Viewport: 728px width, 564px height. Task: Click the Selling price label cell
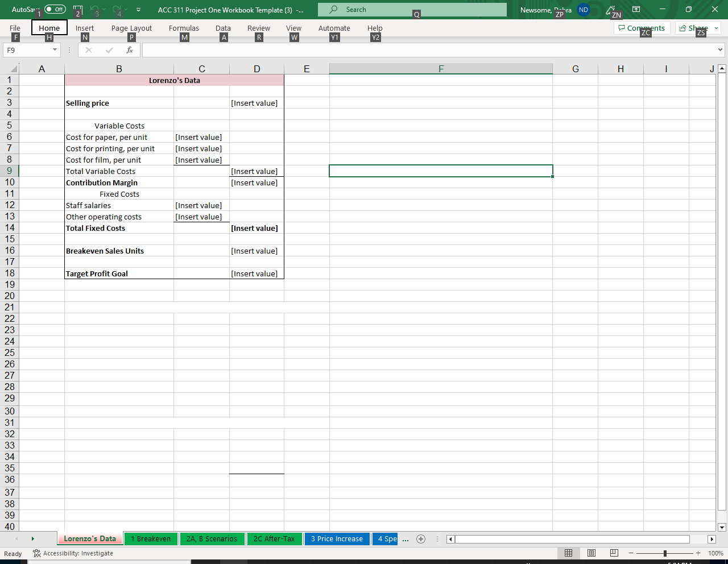click(119, 103)
